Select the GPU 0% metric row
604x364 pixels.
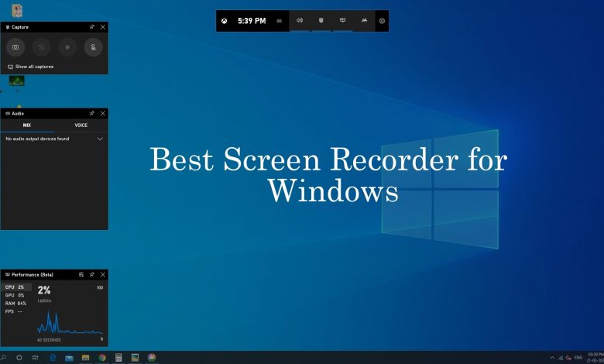(16, 295)
